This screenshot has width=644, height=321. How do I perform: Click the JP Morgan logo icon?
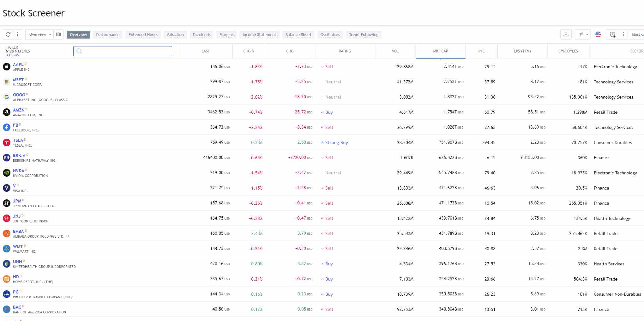click(7, 203)
